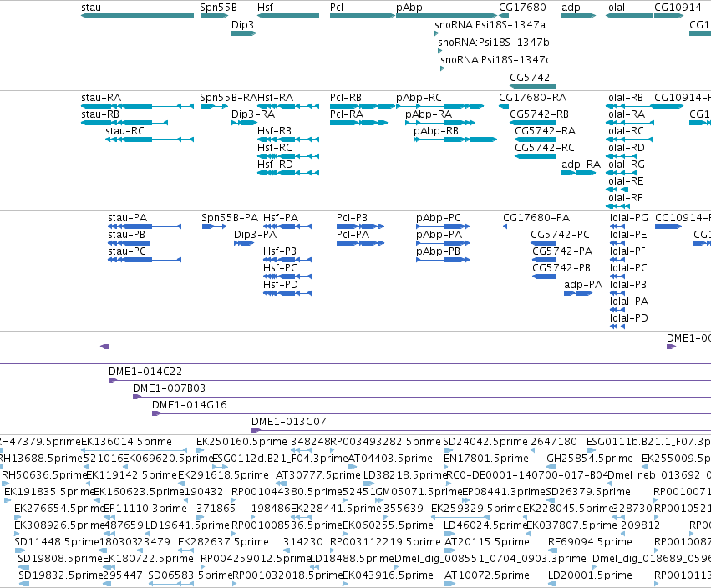This screenshot has width=711, height=588.
Task: Open the adp-RA transcript label
Action: pyautogui.click(x=581, y=165)
